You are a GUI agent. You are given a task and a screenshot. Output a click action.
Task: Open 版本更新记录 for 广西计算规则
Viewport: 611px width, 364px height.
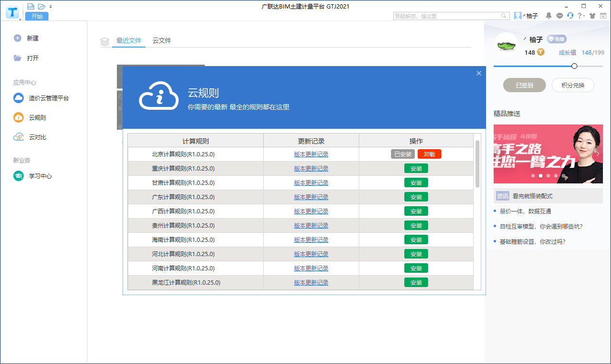(x=311, y=211)
